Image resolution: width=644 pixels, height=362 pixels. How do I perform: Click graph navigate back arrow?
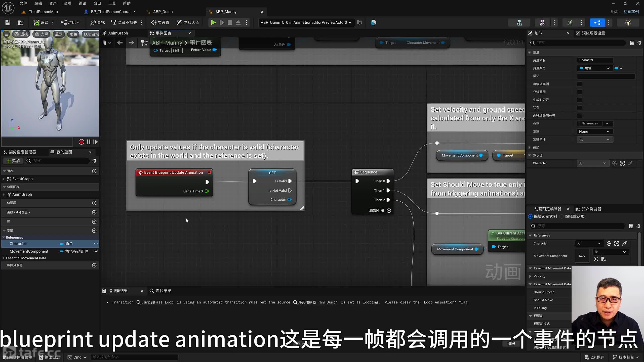tap(120, 43)
